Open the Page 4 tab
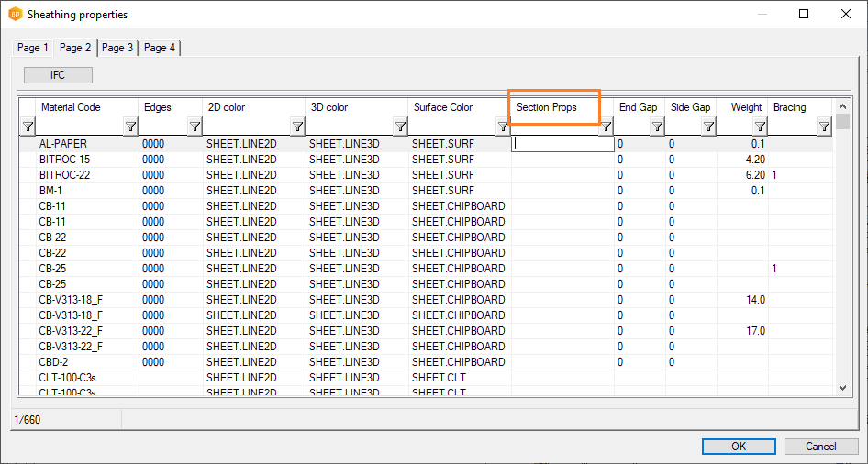 pos(160,48)
